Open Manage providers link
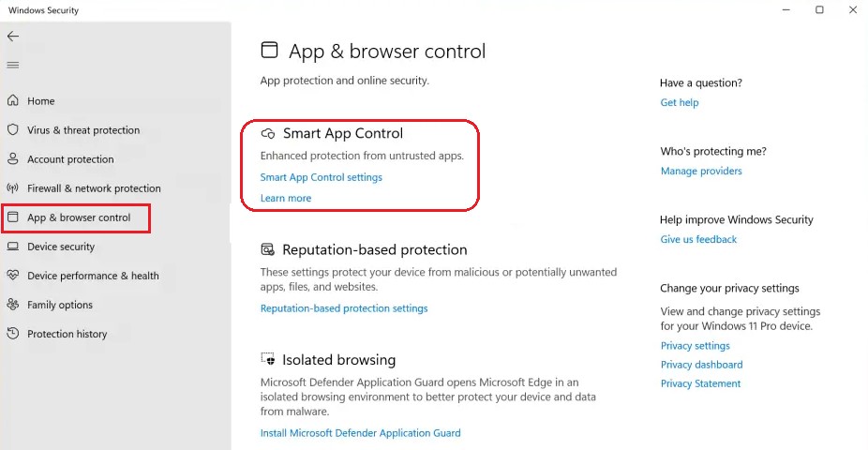 coord(701,172)
